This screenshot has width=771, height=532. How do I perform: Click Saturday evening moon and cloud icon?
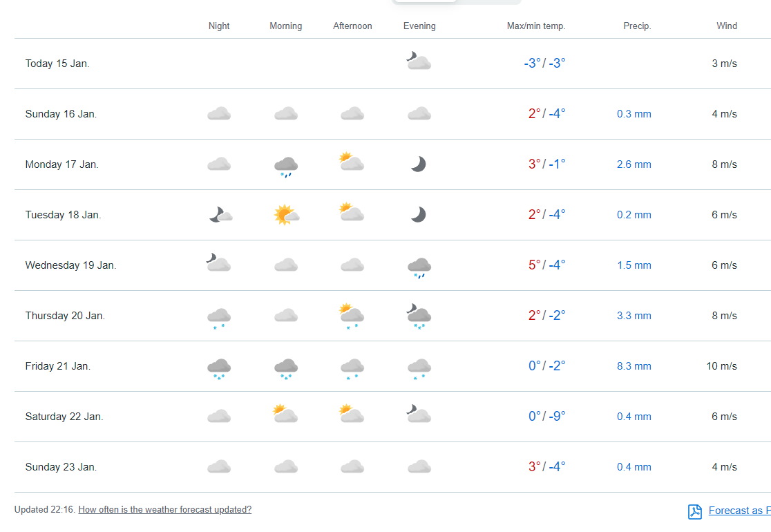coord(419,415)
